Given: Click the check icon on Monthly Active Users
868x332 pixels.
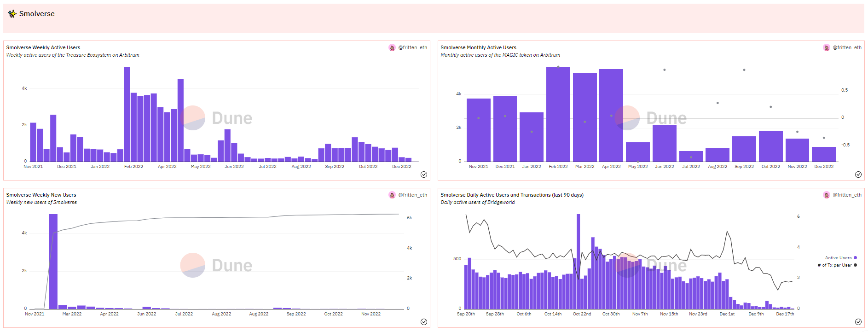Looking at the screenshot, I should tap(858, 175).
